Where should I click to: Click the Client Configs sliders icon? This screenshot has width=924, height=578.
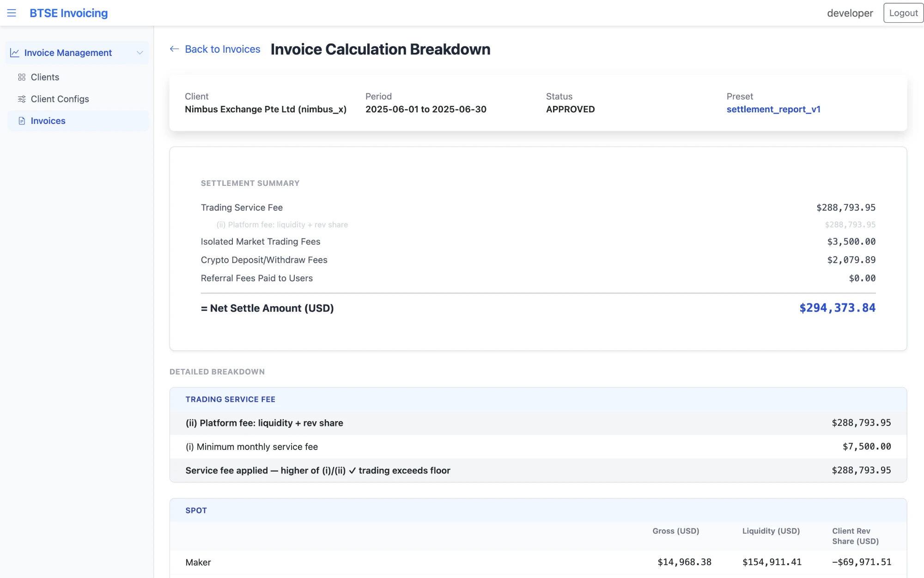(22, 99)
